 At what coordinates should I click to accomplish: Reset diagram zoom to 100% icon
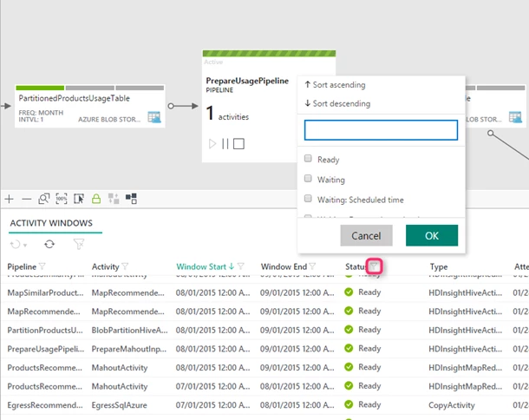click(x=62, y=199)
